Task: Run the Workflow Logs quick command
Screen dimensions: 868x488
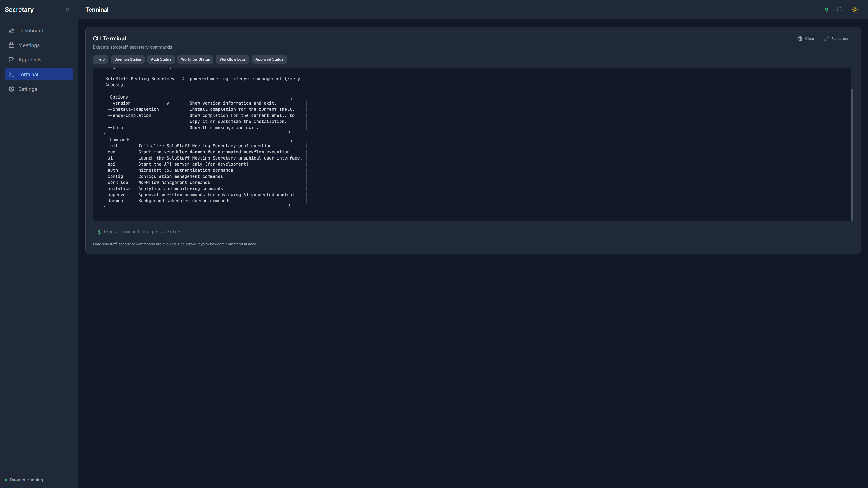Action: [232, 59]
